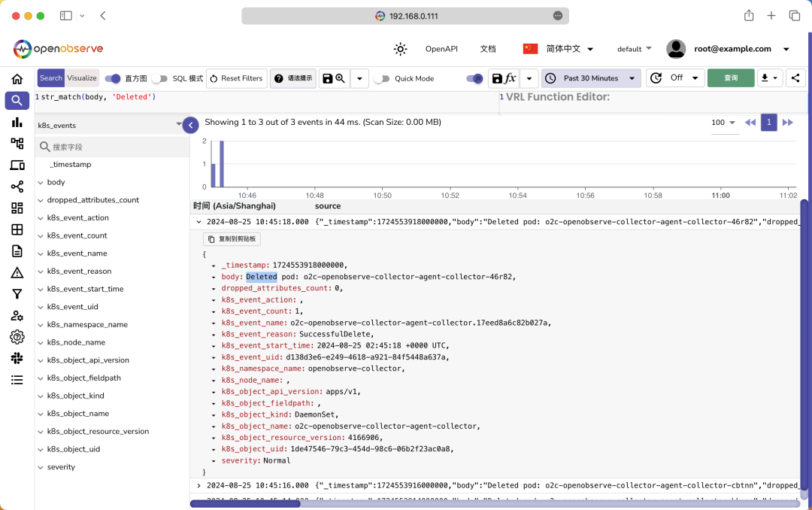812x510 pixels.
Task: Open the Dashboards sidebar icon
Action: point(17,208)
